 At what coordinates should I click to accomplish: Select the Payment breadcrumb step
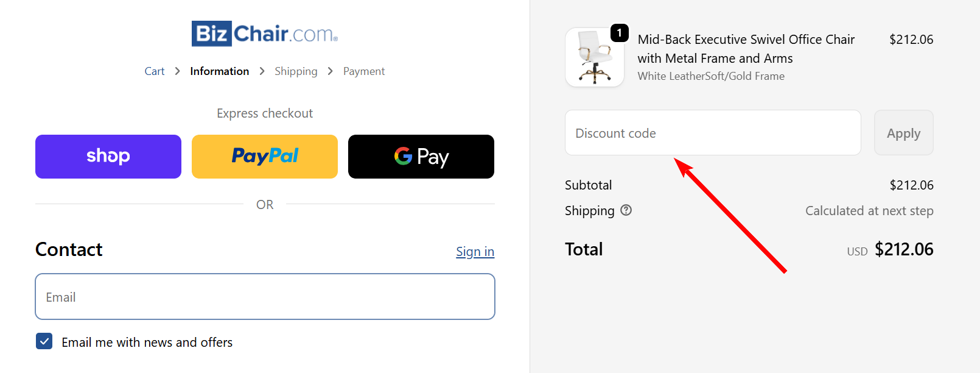364,71
